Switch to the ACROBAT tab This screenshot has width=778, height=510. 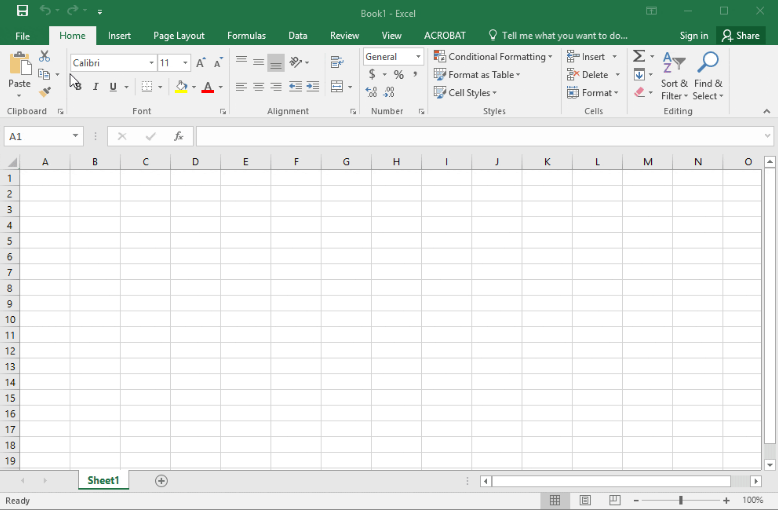[445, 36]
